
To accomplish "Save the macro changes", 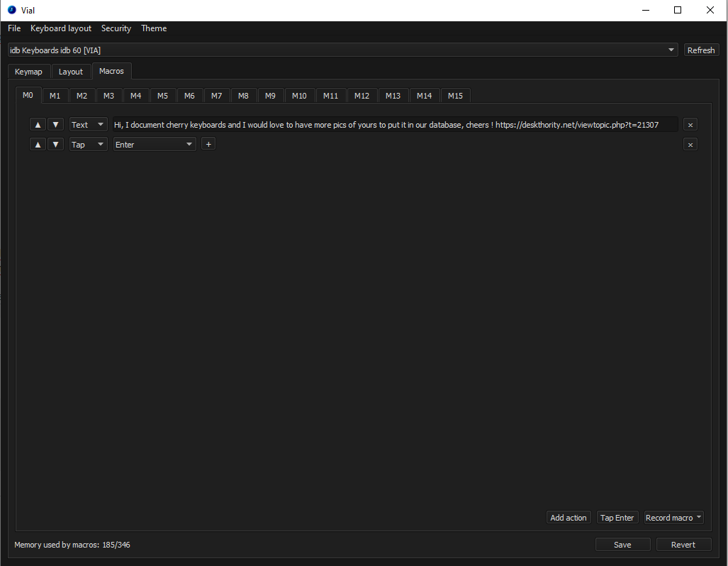I will point(622,544).
